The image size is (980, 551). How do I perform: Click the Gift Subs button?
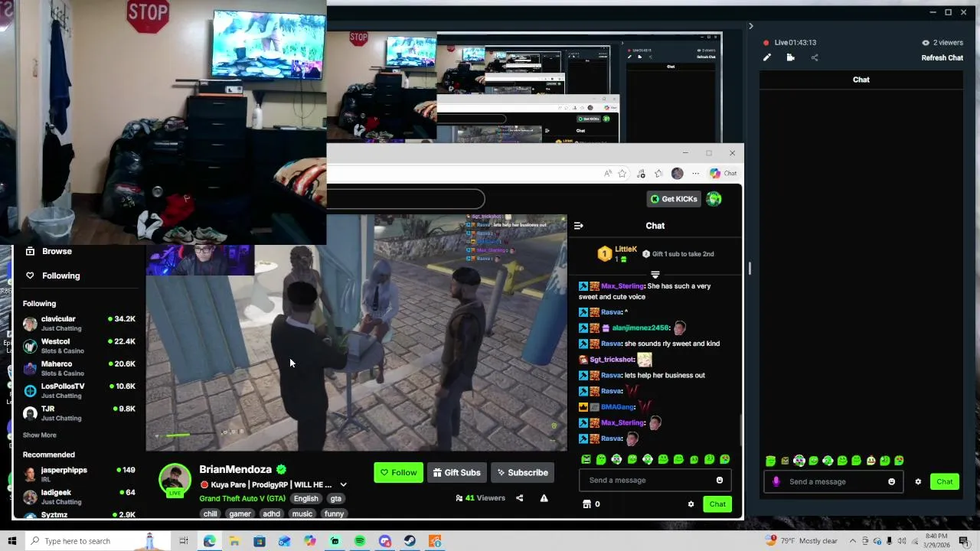point(457,472)
